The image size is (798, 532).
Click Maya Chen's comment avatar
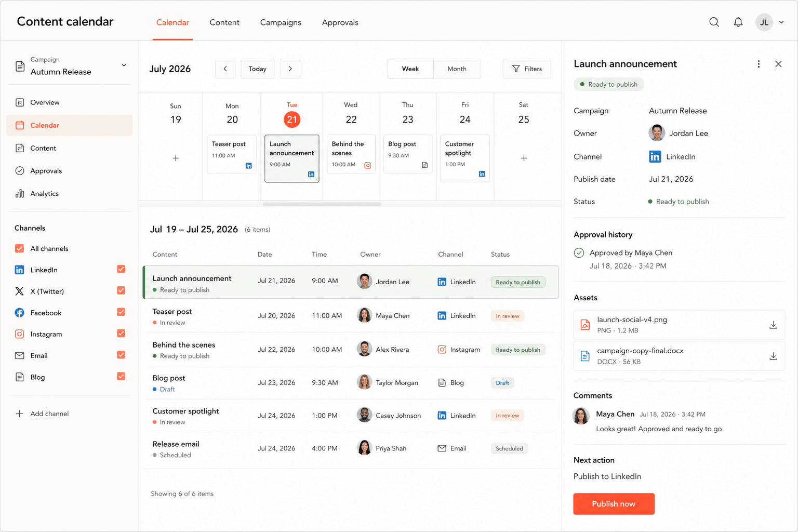(581, 416)
